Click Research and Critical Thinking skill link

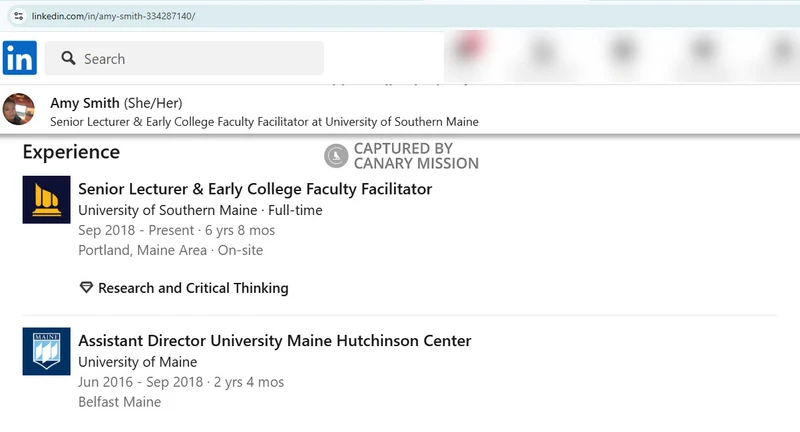click(x=193, y=288)
